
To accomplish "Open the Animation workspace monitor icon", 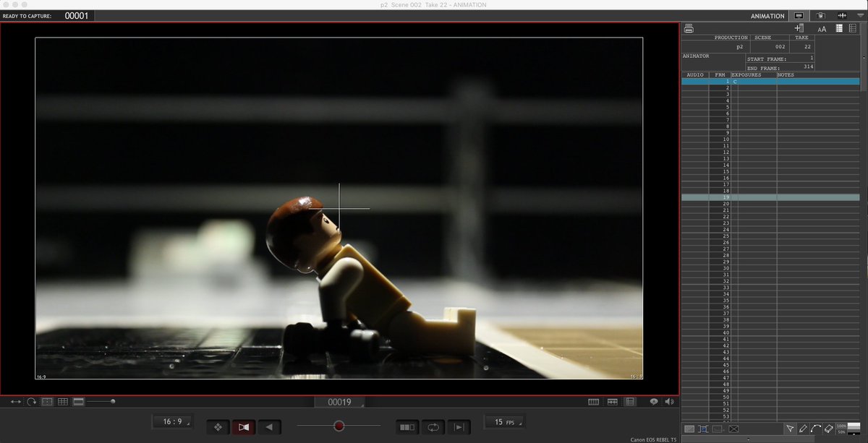I will [799, 15].
